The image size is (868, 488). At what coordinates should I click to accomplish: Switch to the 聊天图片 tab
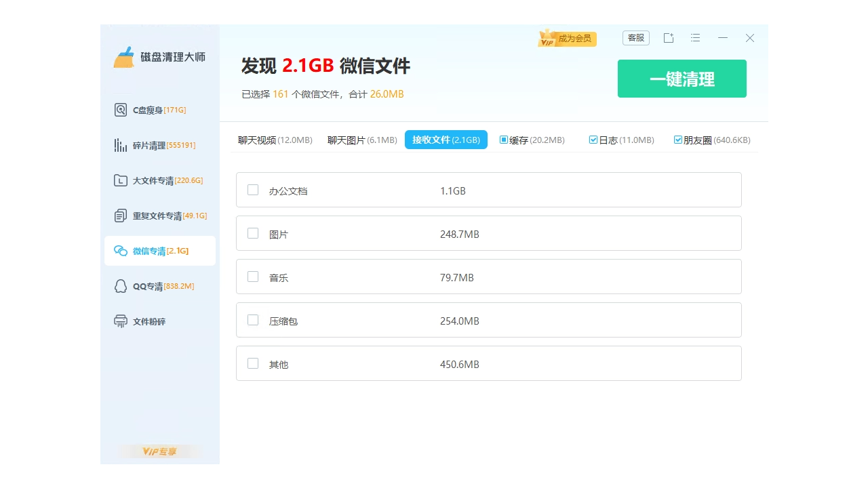click(361, 139)
